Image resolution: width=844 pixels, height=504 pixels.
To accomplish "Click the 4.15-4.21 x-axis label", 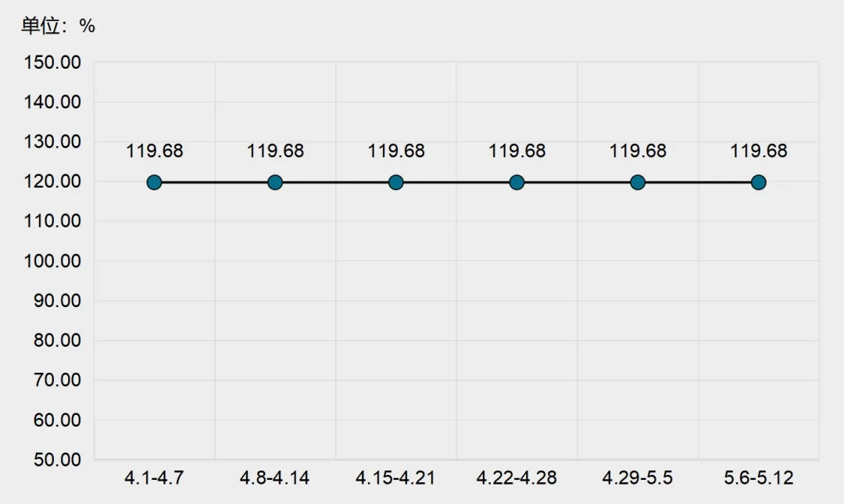I will [395, 478].
